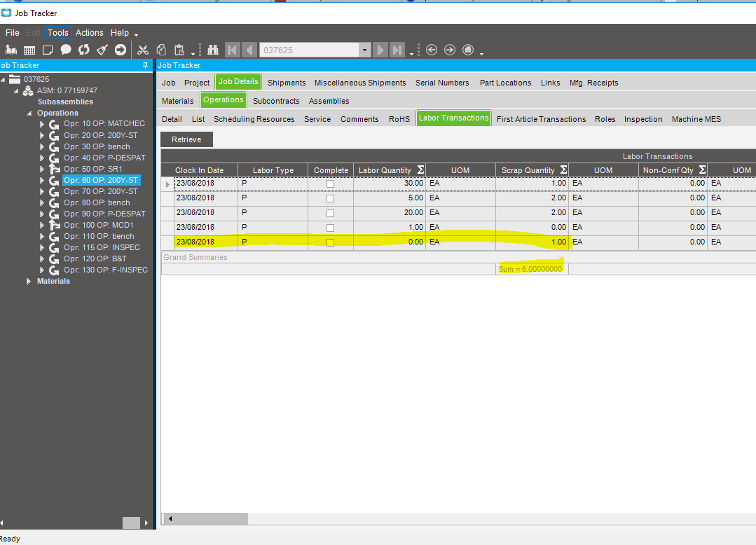The width and height of the screenshot is (756, 545).
Task: Click the refresh icon in the toolbar
Action: (x=84, y=50)
